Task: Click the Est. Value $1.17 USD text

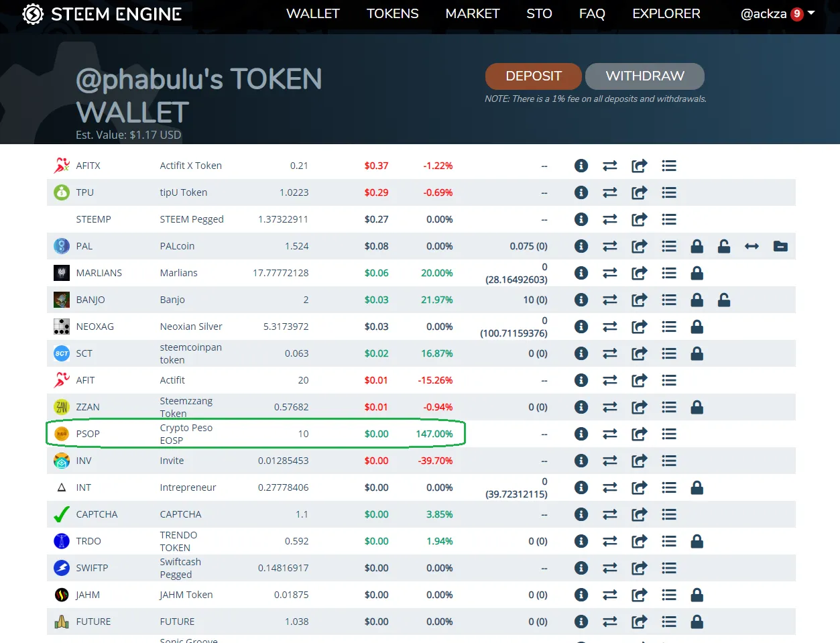Action: [x=129, y=135]
